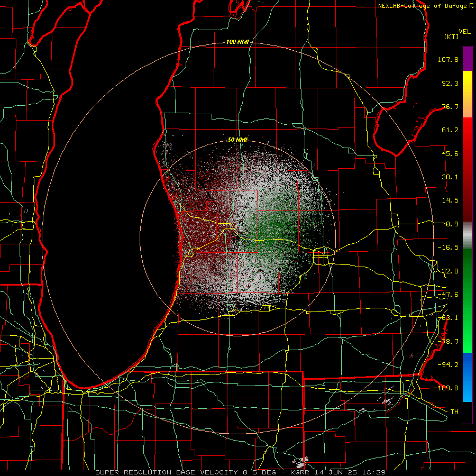Select the -94.2 legend value
This screenshot has width=476, height=476.
click(x=448, y=365)
